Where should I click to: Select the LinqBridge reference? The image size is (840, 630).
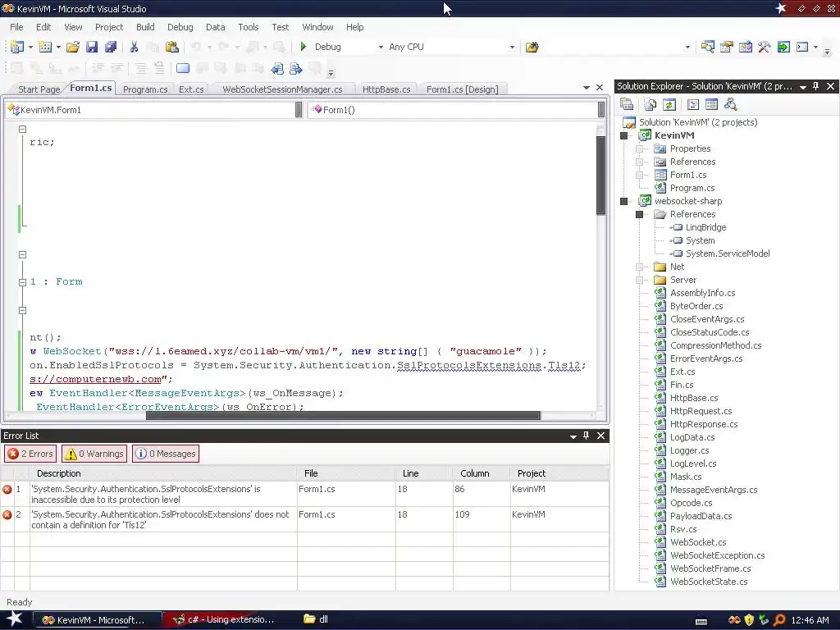pos(705,227)
